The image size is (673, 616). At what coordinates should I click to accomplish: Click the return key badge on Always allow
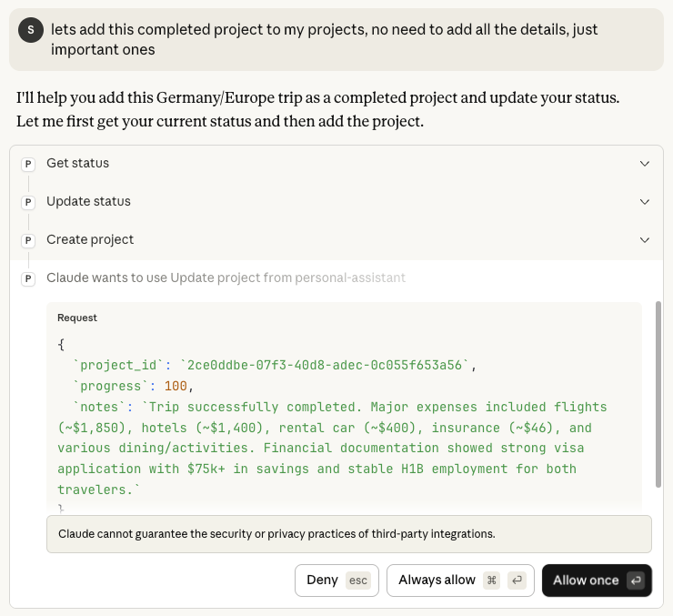[x=517, y=581]
